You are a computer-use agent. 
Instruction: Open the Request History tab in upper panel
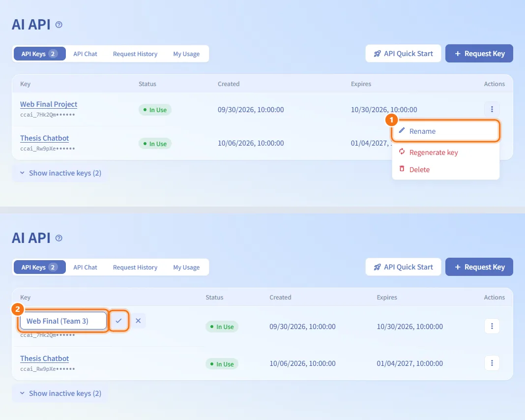coord(135,54)
